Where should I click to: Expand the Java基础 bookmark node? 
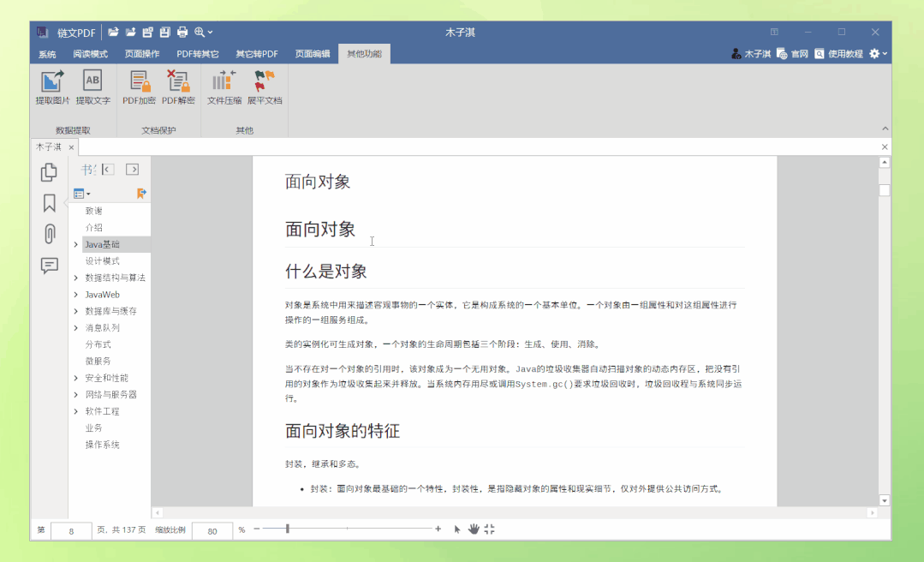75,243
